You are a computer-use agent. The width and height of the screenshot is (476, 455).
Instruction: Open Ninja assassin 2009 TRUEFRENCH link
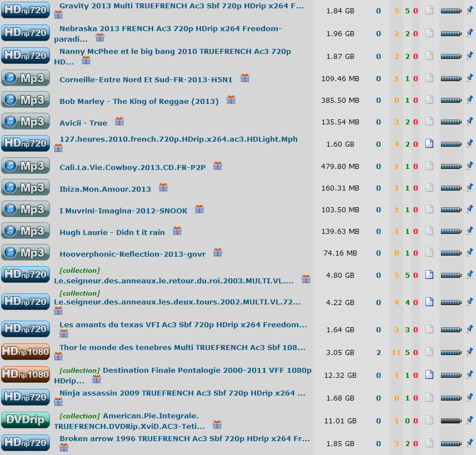(182, 393)
